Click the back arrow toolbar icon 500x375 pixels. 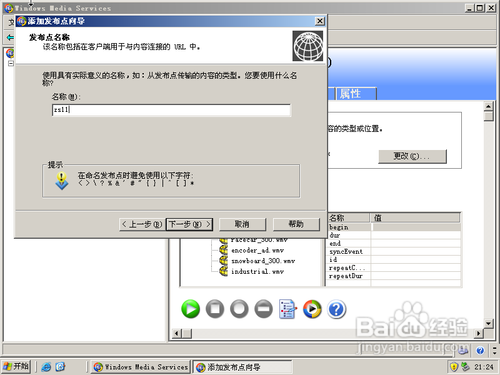tap(10, 37)
